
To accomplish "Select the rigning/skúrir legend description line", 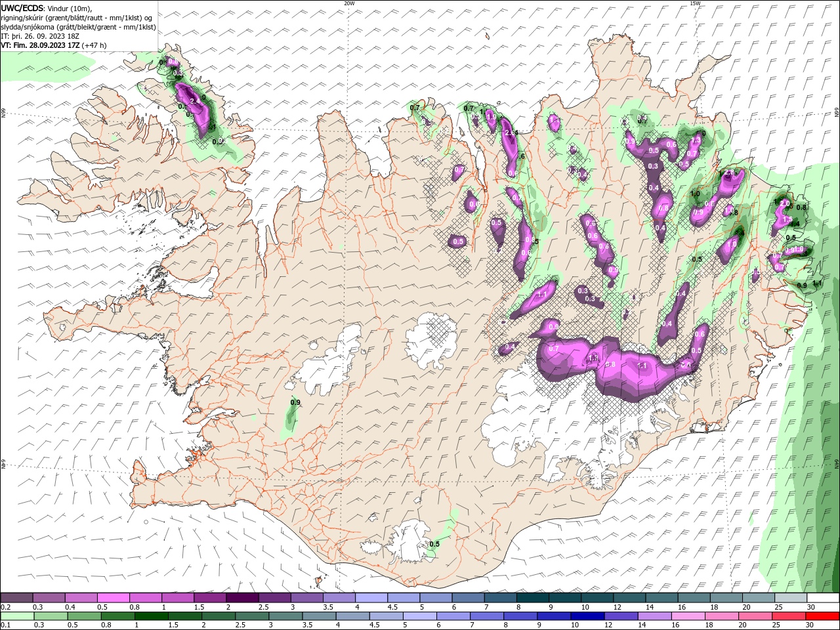I will [77, 18].
